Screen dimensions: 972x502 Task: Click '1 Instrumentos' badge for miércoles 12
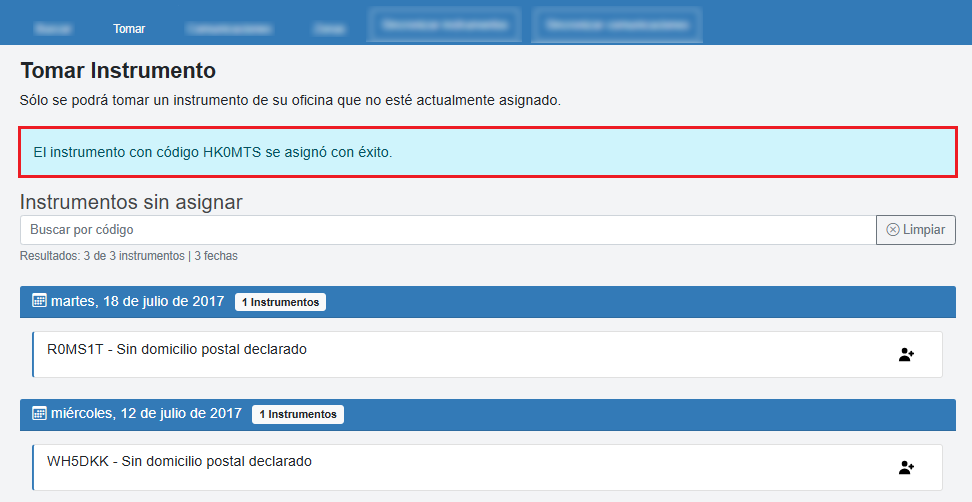(x=297, y=414)
